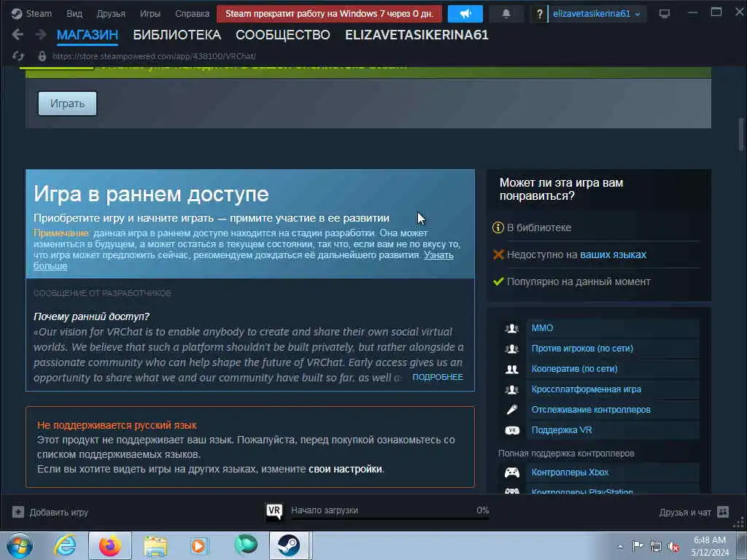The image size is (747, 560).
Task: Click the page vertical scrollbar thumb
Action: pyautogui.click(x=741, y=135)
